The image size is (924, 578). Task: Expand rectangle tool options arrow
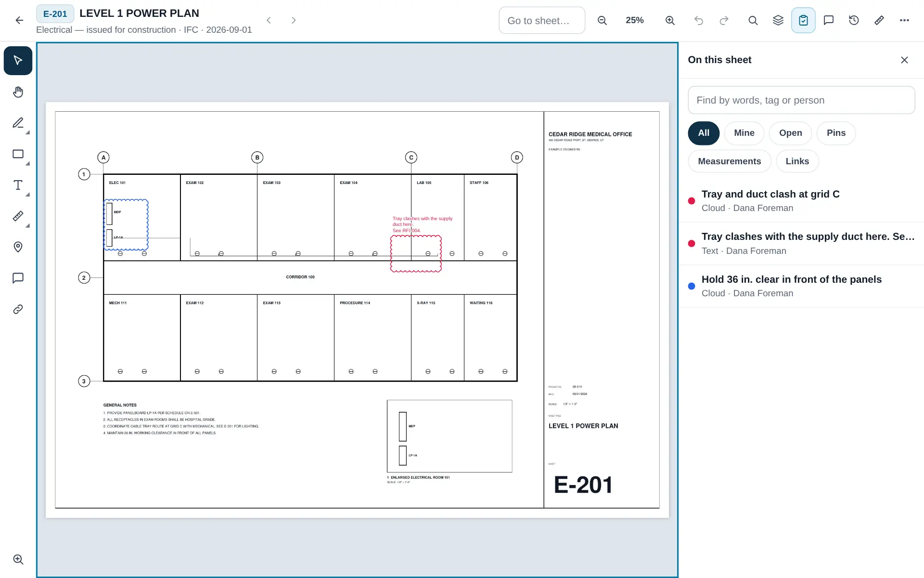(28, 164)
